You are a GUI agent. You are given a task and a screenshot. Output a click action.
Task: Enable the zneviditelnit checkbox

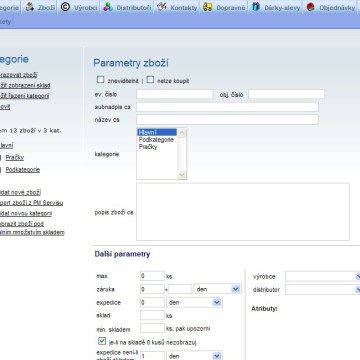tap(100, 80)
